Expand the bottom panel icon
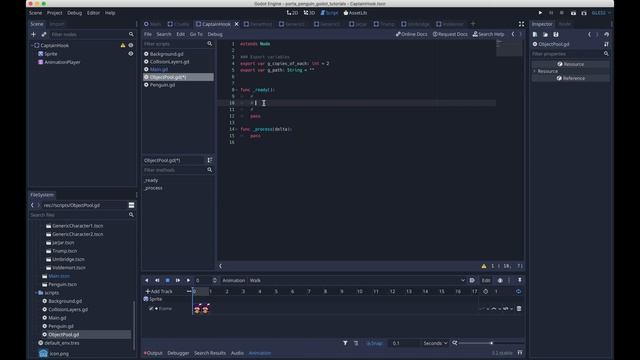This screenshot has height=360, width=640. point(520,353)
